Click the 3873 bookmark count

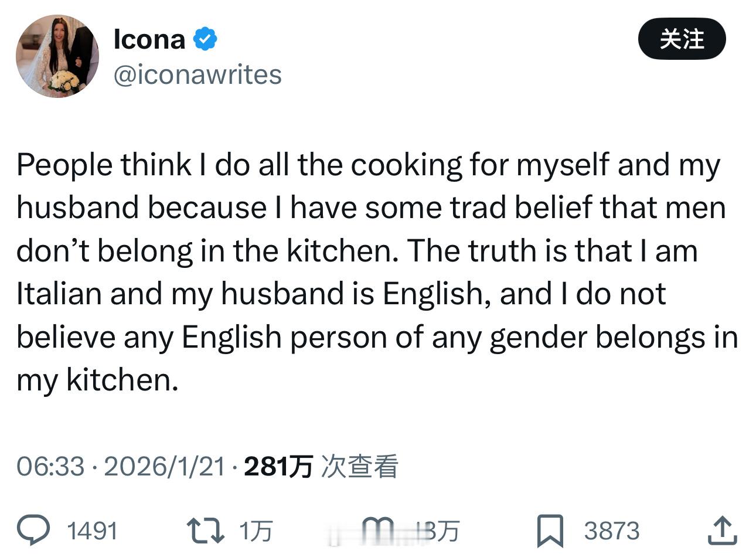611,531
